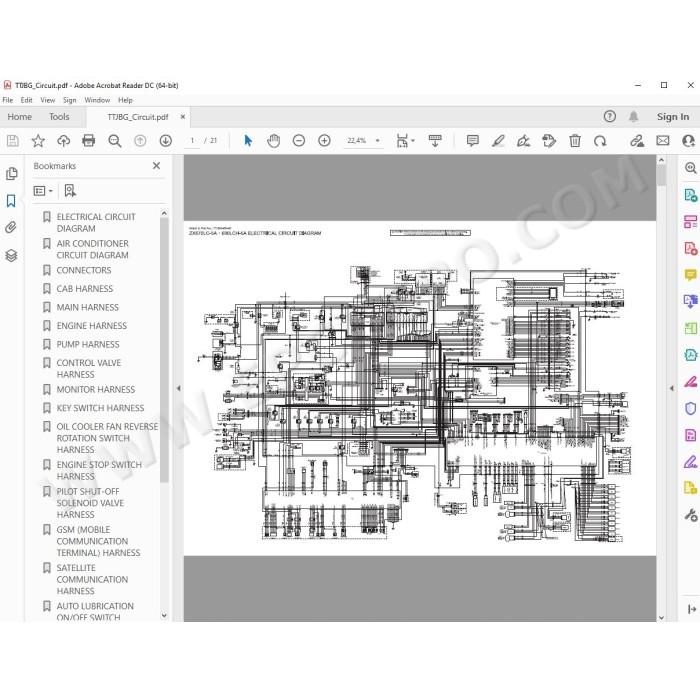This screenshot has width=700, height=700.
Task: Open Help question mark icon
Action: pyautogui.click(x=609, y=117)
